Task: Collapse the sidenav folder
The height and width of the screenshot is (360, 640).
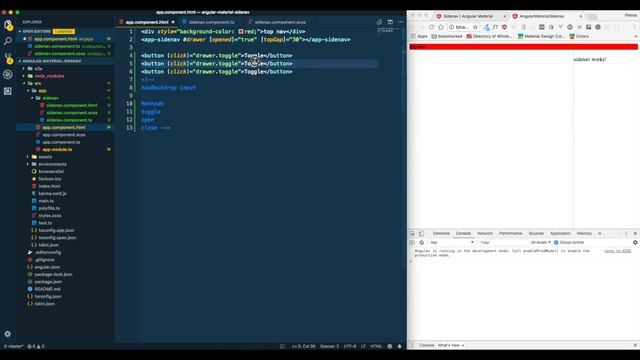Action: coord(50,98)
